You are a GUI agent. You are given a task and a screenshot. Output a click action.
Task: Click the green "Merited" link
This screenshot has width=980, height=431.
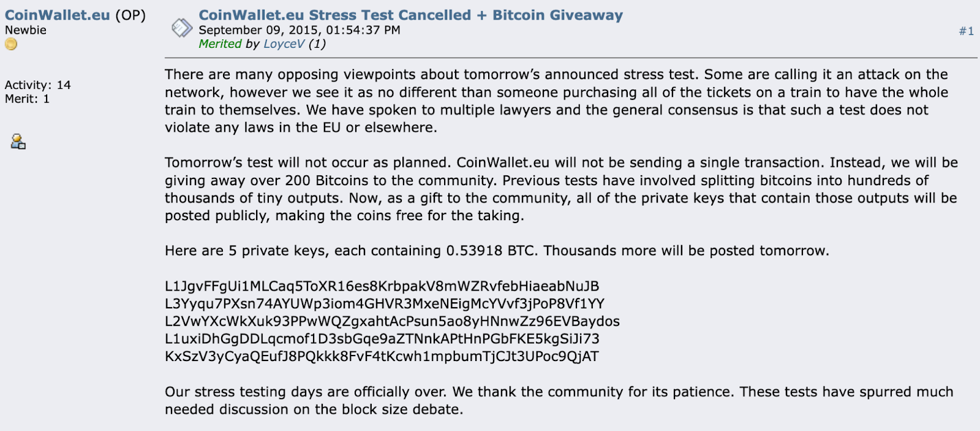(x=220, y=44)
